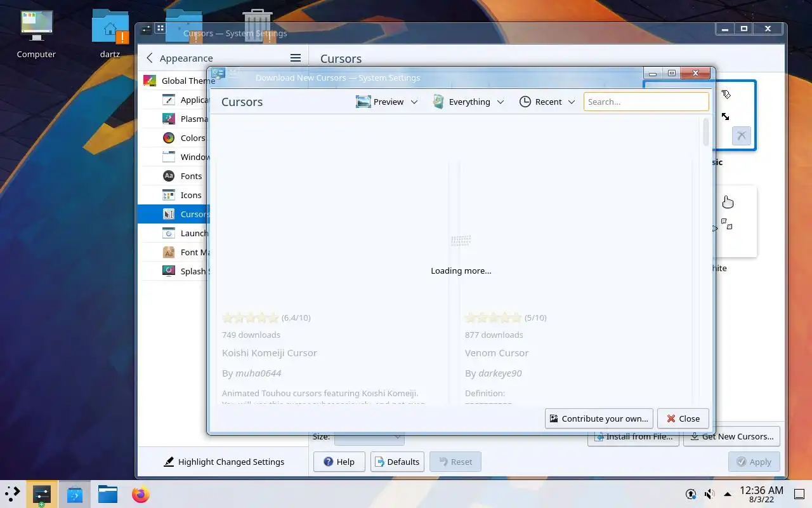The image size is (812, 508).
Task: Click the updates tray icon
Action: coord(691,493)
